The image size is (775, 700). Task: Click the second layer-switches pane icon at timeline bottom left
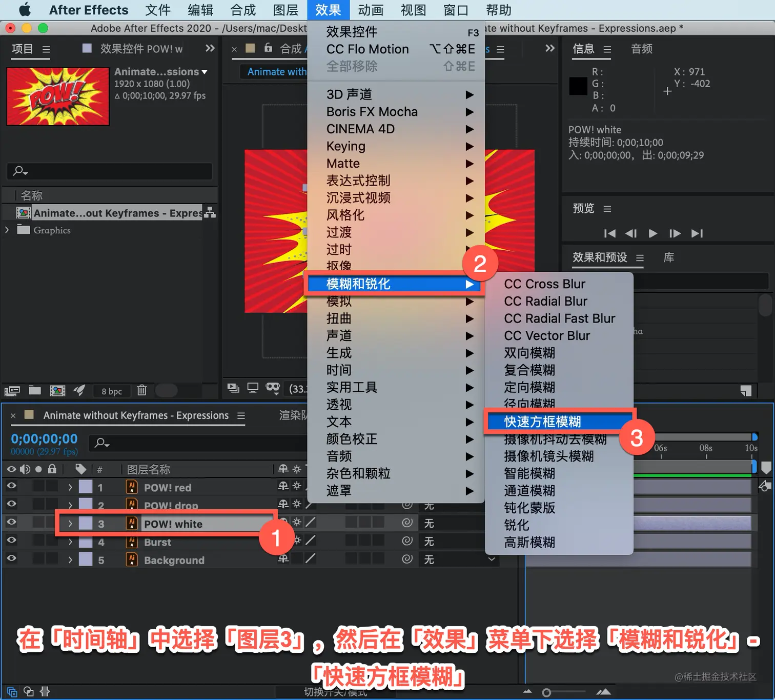[29, 692]
